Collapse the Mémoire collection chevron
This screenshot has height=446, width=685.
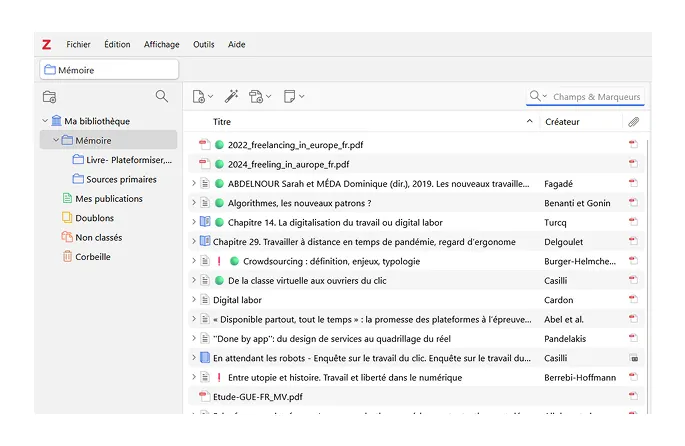(x=56, y=140)
